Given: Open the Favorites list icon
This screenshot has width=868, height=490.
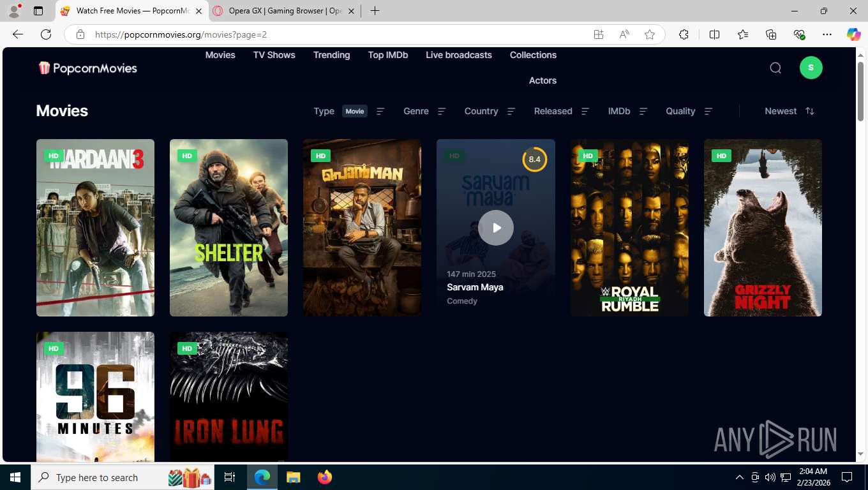Looking at the screenshot, I should pyautogui.click(x=743, y=34).
